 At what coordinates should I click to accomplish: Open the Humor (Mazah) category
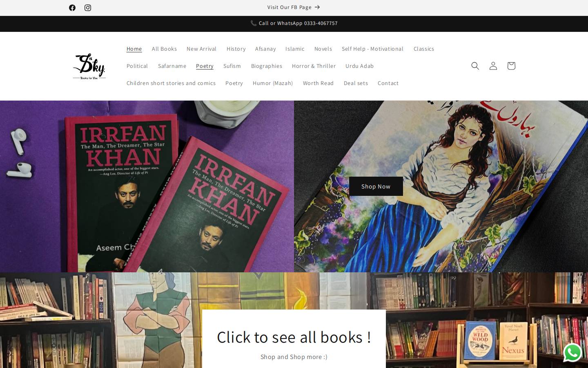[273, 83]
